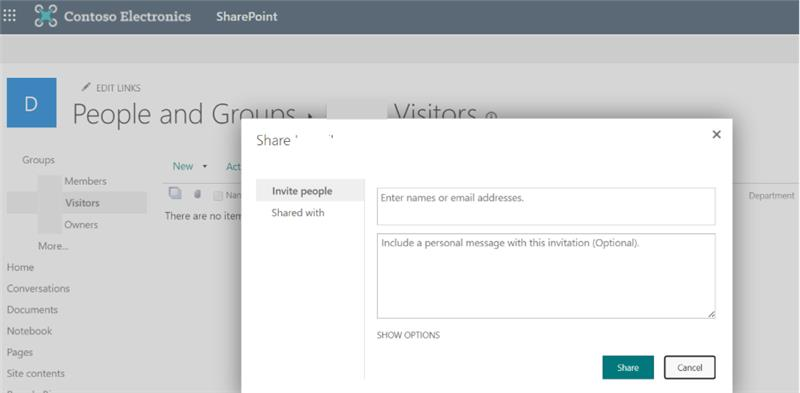The image size is (800, 393).
Task: Close the Share dialog with X
Action: pos(716,134)
